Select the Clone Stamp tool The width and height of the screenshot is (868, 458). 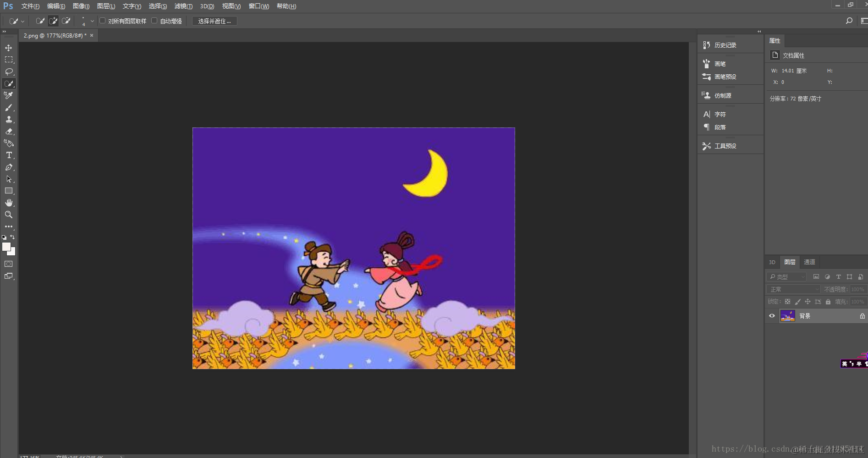(x=9, y=119)
